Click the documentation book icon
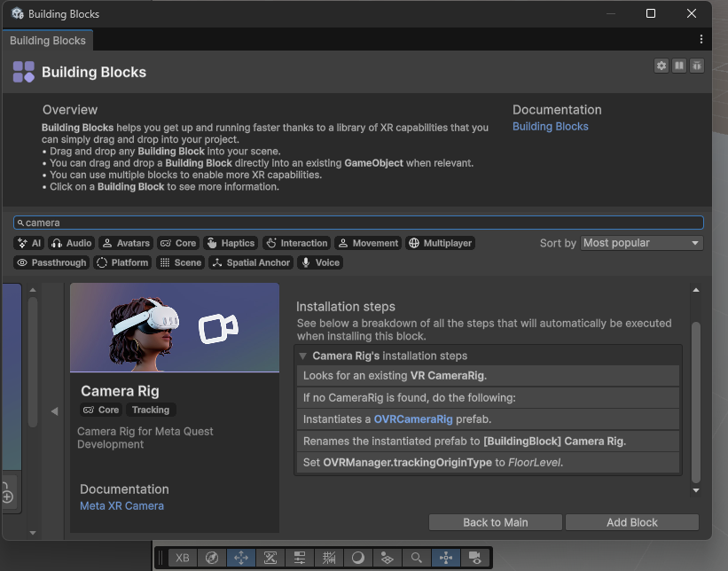The image size is (728, 571). point(679,66)
